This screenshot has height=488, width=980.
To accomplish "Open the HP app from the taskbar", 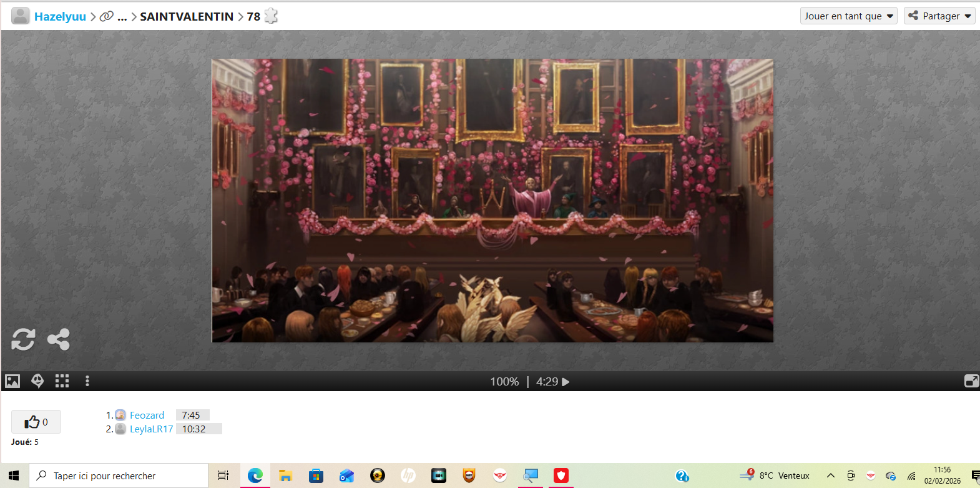I will pyautogui.click(x=408, y=476).
